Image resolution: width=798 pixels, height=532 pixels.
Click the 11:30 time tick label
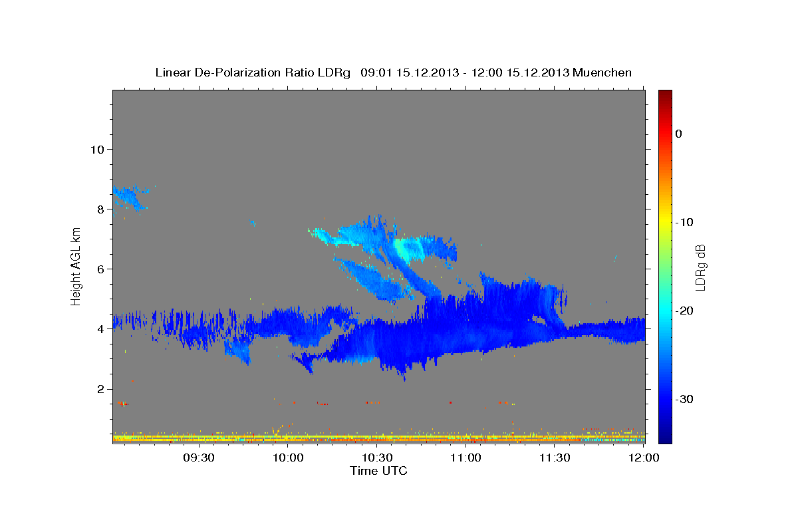pos(555,458)
